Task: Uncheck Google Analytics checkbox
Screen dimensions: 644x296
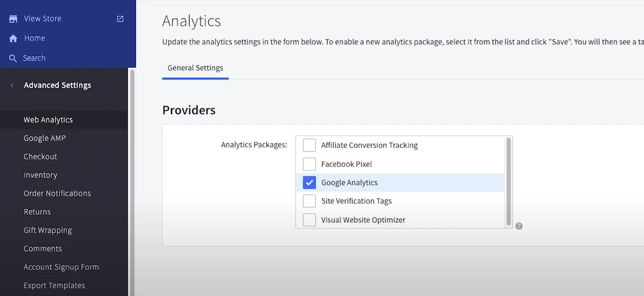Action: click(x=309, y=183)
